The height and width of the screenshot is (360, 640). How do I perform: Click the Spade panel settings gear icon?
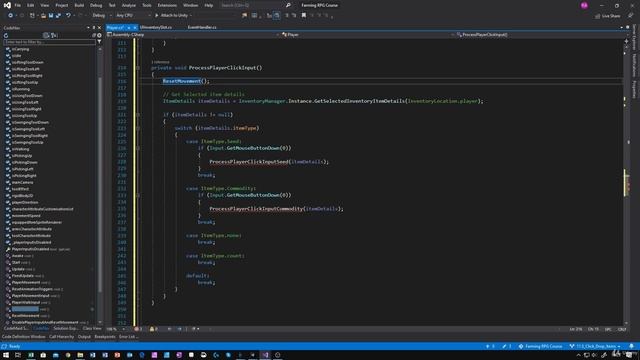point(99,35)
